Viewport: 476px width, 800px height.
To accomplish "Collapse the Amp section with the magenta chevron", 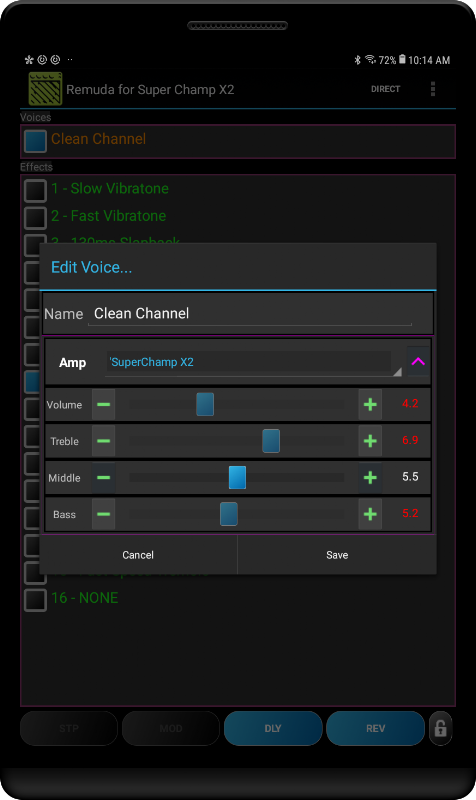I will coord(418,362).
